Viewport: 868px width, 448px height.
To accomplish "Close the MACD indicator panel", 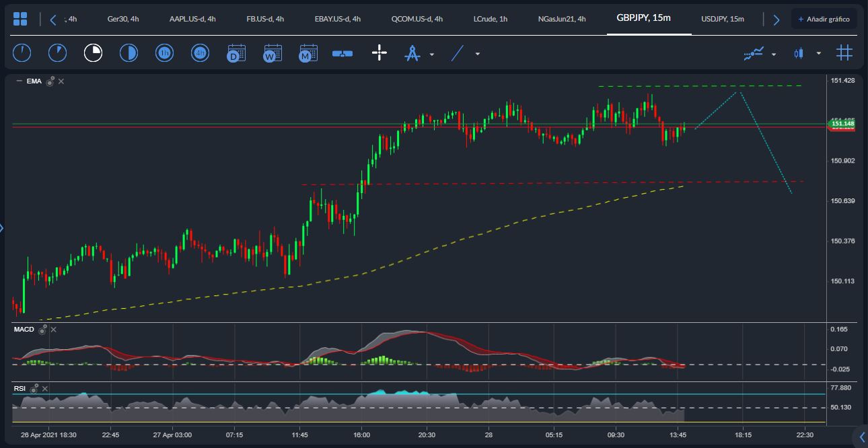I will (x=54, y=330).
